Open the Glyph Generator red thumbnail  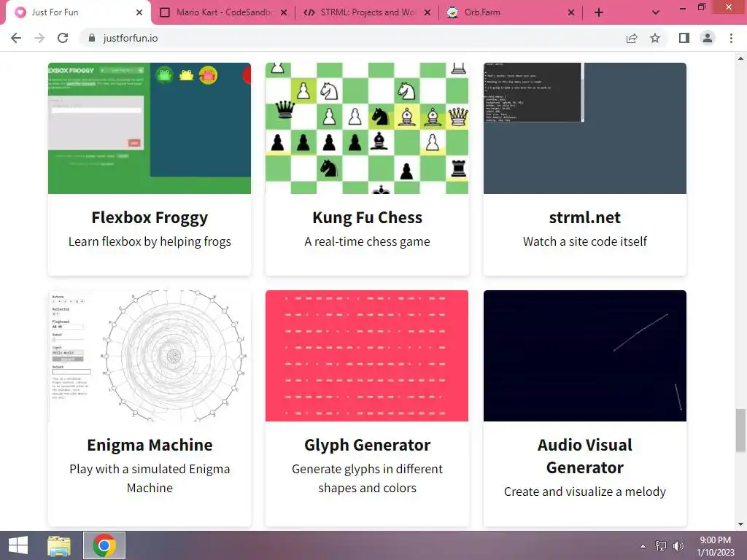367,356
